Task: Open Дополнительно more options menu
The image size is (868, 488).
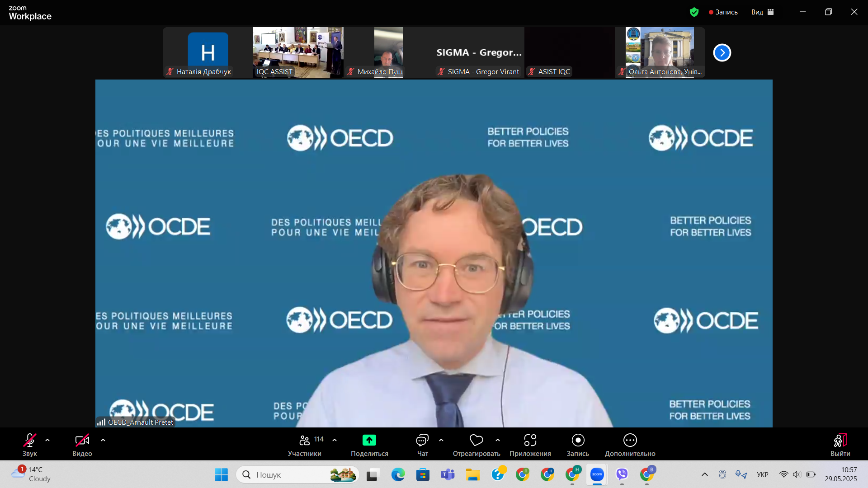Action: tap(630, 440)
